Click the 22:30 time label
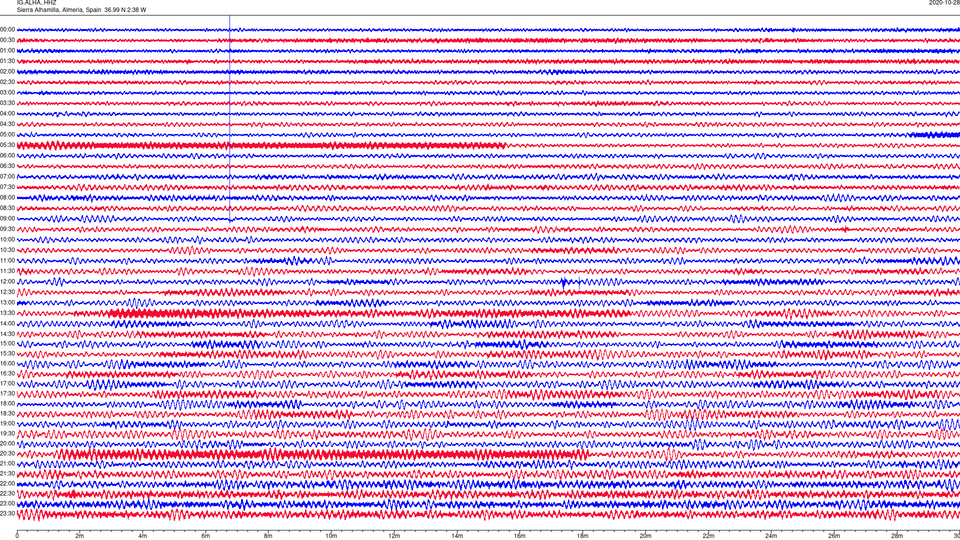 click(x=7, y=493)
